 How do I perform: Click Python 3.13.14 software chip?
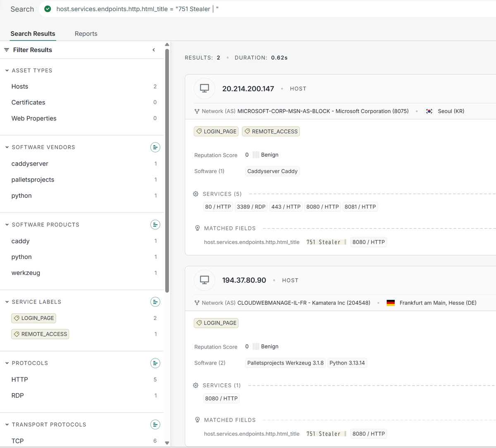pyautogui.click(x=347, y=363)
